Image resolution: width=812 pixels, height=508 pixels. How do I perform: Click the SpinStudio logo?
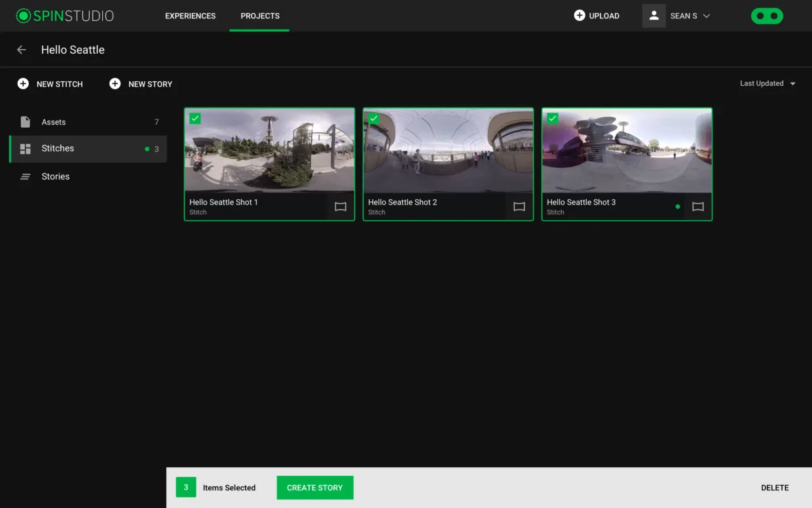65,16
